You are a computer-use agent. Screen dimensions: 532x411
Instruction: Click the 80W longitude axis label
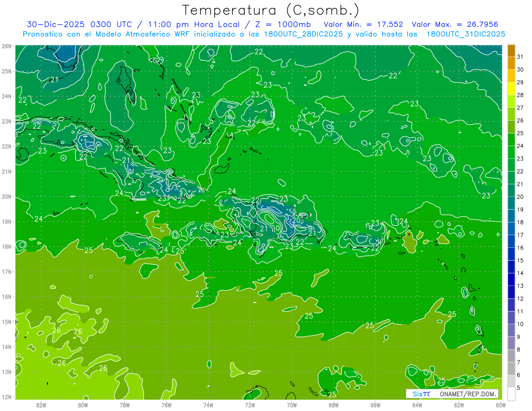tap(83, 405)
